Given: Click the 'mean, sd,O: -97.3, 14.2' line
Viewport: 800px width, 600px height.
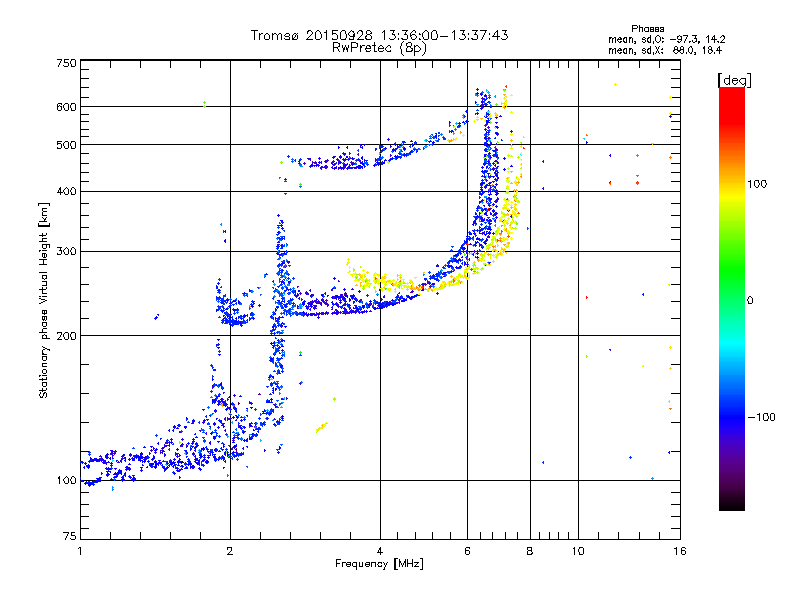Looking at the screenshot, I should click(x=666, y=39).
